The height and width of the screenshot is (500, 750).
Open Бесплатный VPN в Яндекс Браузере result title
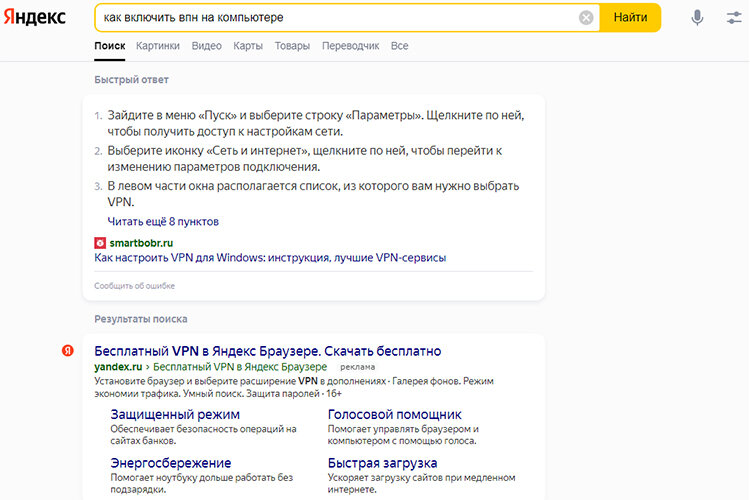pyautogui.click(x=267, y=351)
